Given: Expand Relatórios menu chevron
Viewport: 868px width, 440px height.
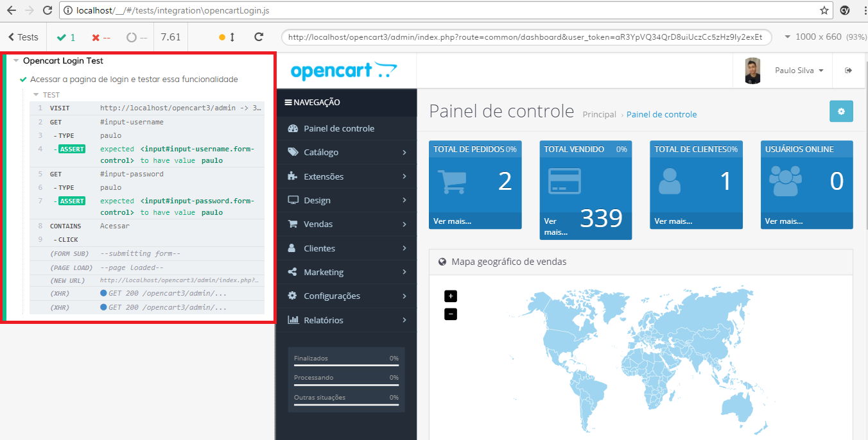Looking at the screenshot, I should tap(404, 320).
